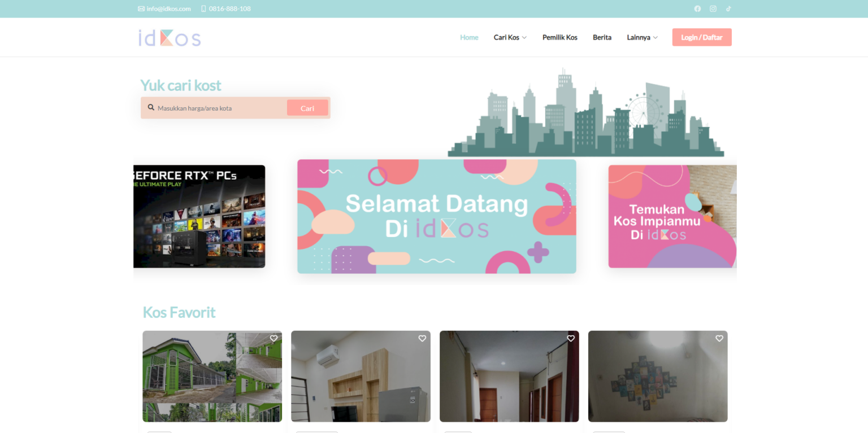Open the Lainnya dropdown menu
868x433 pixels.
[x=641, y=37]
